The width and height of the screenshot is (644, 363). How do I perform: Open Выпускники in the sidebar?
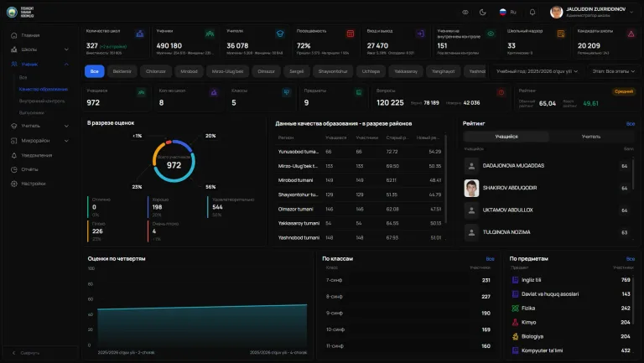tap(32, 112)
